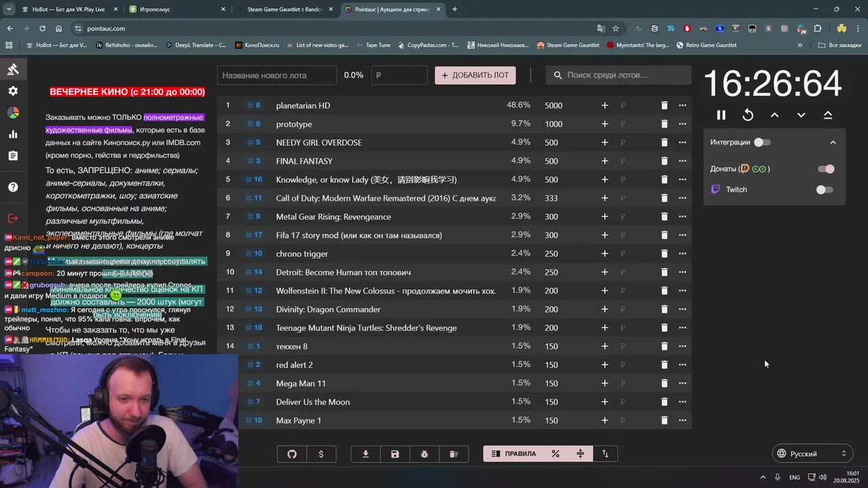Click the ПРАВИЛА rules button

pyautogui.click(x=513, y=454)
